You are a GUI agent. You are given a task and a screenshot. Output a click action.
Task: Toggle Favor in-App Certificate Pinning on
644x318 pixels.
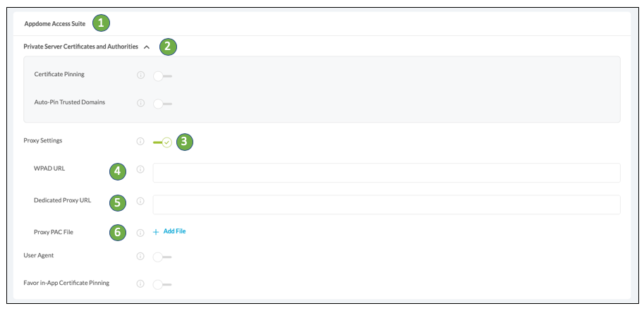(x=162, y=283)
